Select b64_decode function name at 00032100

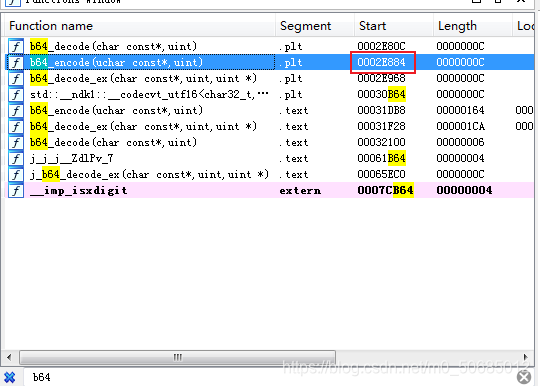click(113, 143)
